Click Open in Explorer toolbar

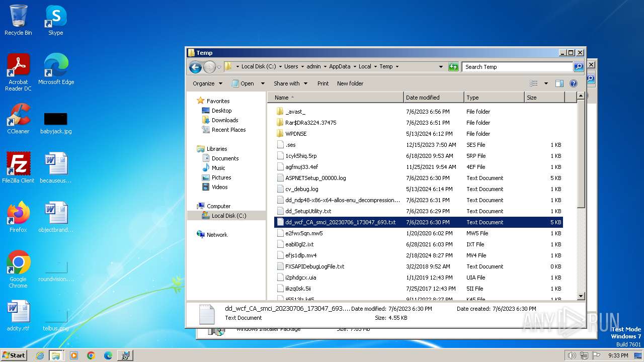[243, 83]
